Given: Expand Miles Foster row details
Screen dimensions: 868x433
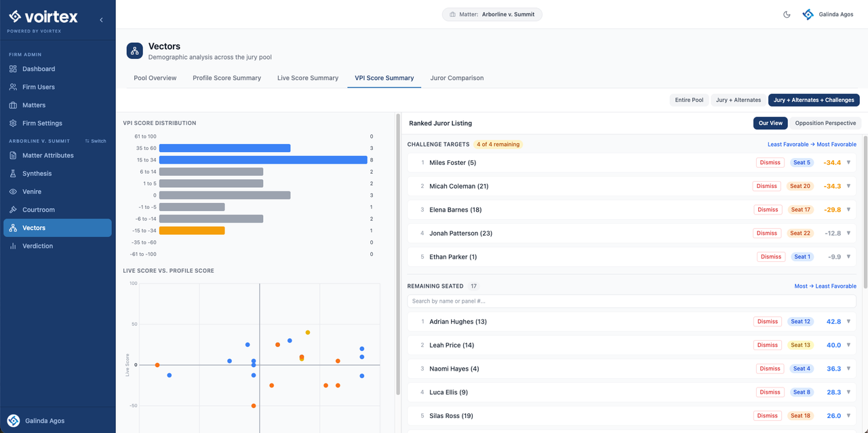Looking at the screenshot, I should coord(848,163).
